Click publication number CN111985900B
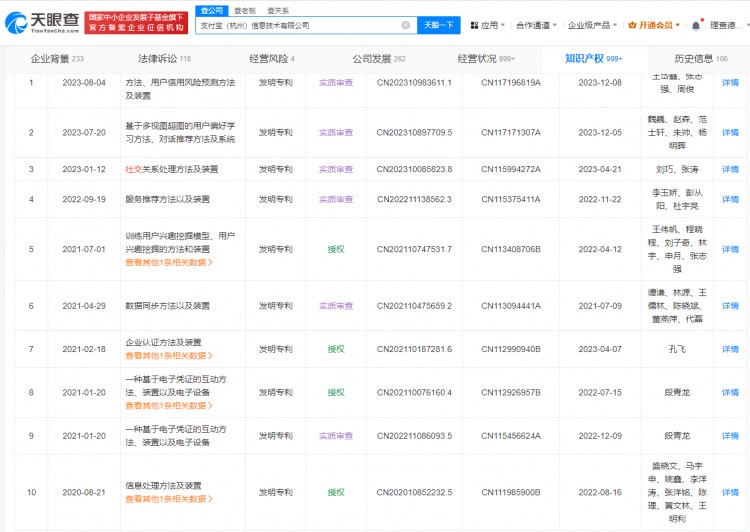Screen dimensions: 750x532 (x=511, y=492)
